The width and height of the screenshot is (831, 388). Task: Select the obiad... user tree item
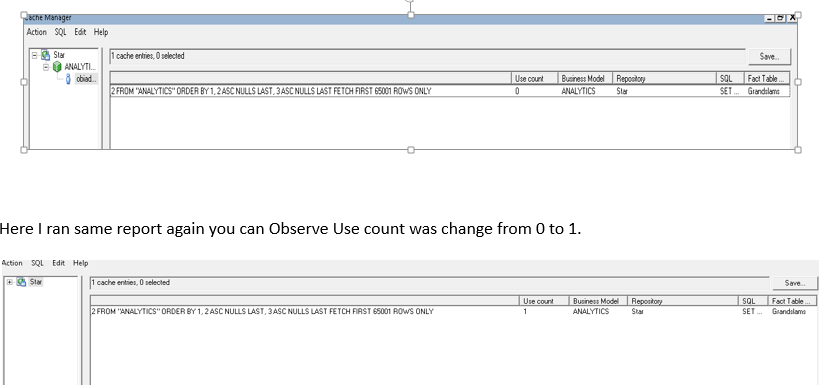(x=86, y=79)
